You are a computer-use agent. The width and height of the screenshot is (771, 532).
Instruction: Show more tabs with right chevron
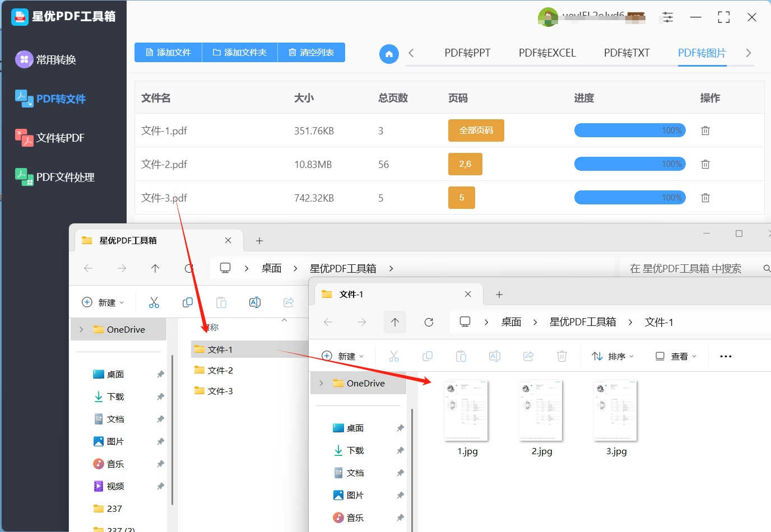click(748, 53)
